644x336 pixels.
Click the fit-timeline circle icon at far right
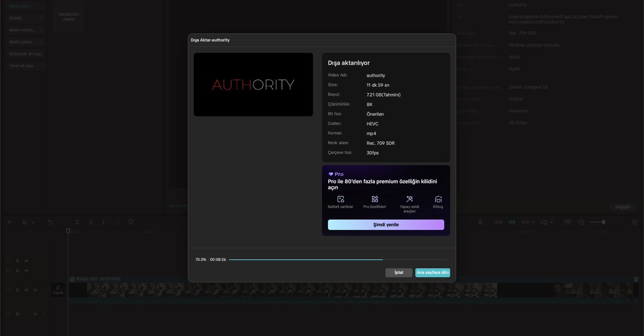coord(635,222)
